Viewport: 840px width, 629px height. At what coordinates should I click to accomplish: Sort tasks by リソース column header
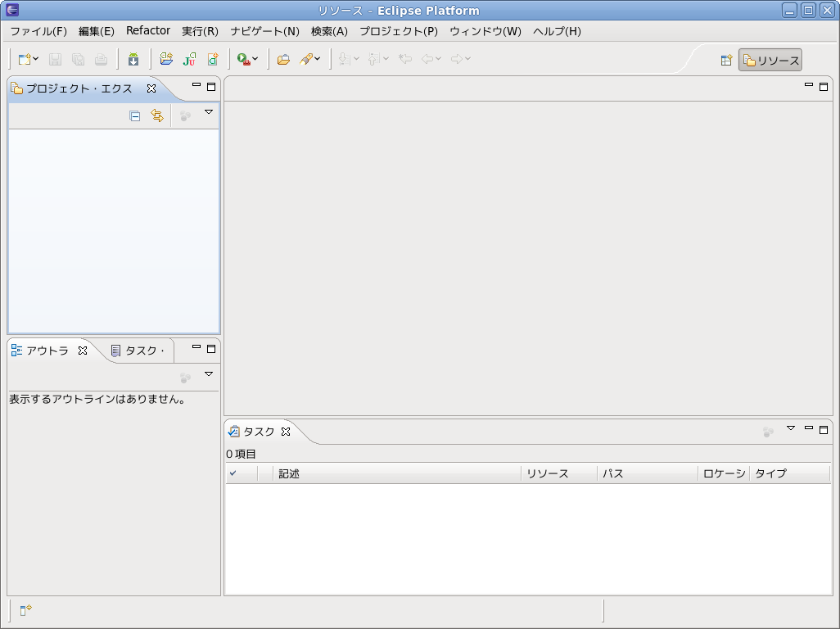click(559, 473)
